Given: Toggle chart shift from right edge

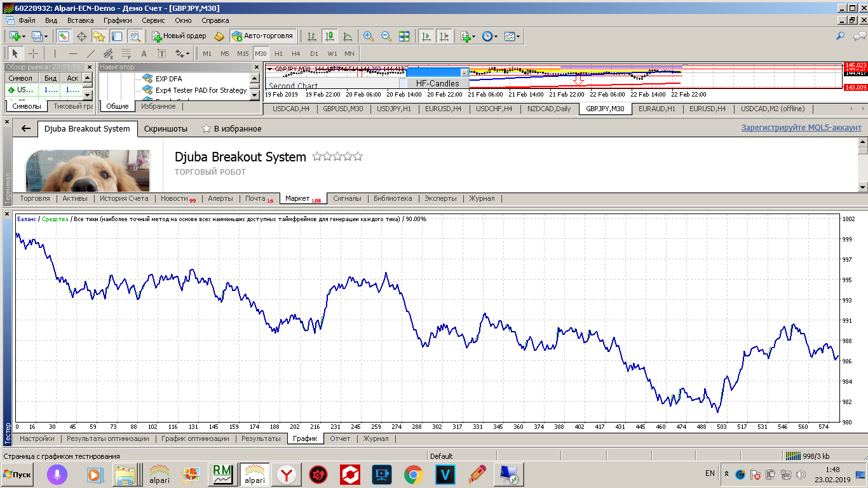Looking at the screenshot, I should (444, 36).
